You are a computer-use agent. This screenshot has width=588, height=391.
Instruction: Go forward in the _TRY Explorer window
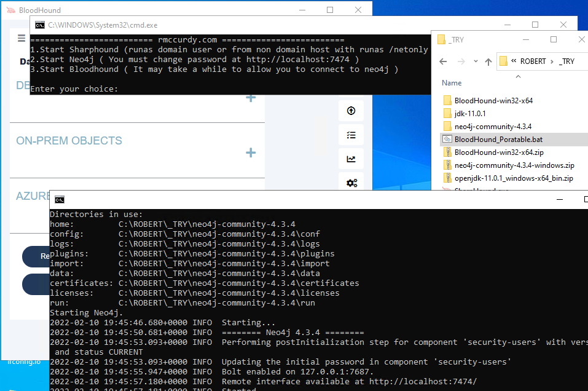(461, 61)
